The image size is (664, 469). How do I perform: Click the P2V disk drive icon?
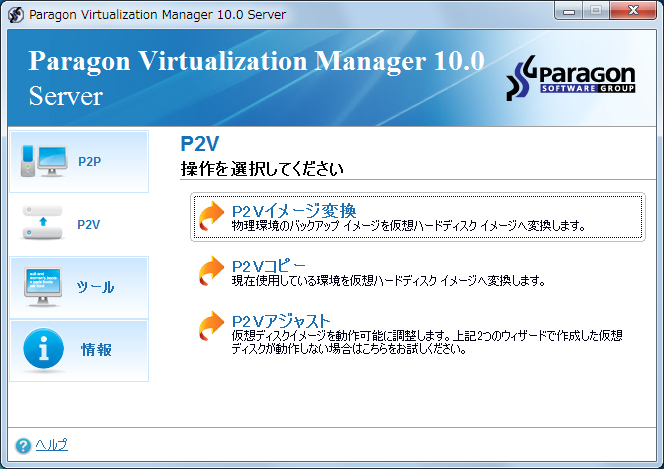tap(42, 224)
